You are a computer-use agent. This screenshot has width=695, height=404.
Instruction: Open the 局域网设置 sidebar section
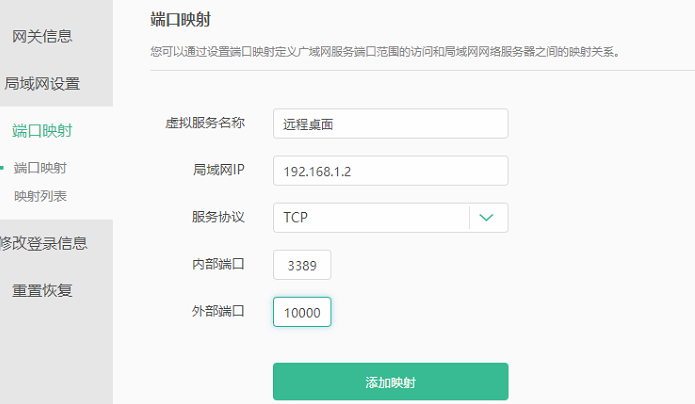42,83
